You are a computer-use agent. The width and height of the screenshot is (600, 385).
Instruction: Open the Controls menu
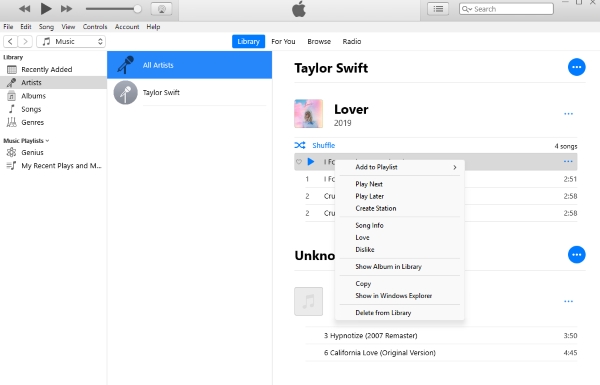[95, 27]
